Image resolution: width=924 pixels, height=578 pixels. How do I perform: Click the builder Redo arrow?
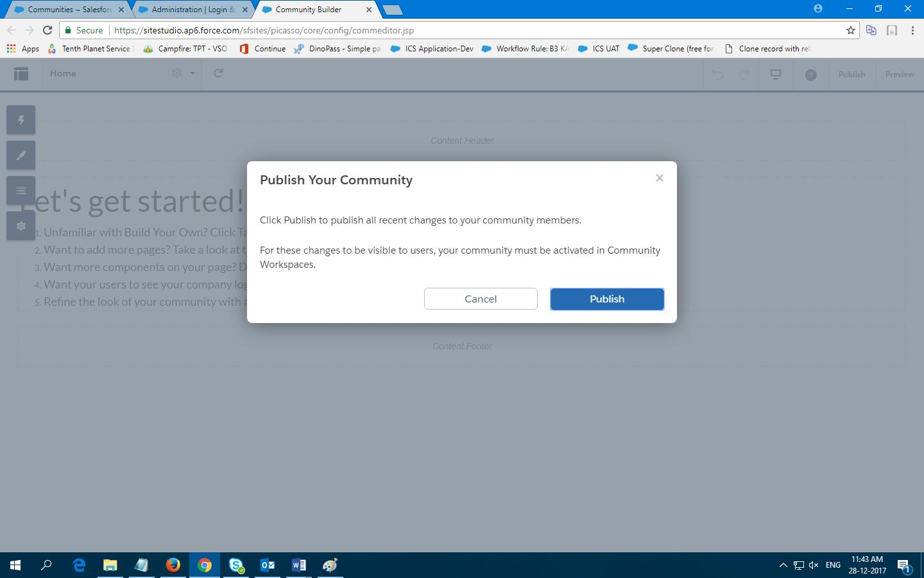(744, 74)
